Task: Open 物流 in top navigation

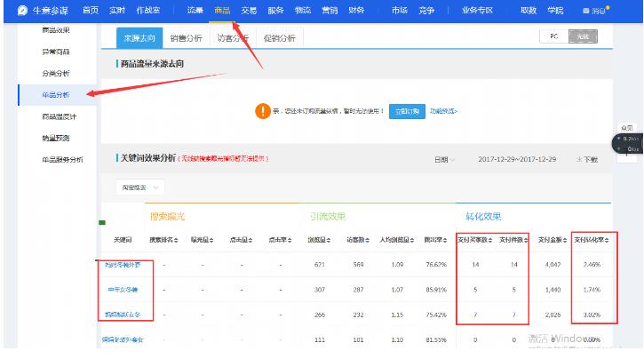Action: [303, 11]
